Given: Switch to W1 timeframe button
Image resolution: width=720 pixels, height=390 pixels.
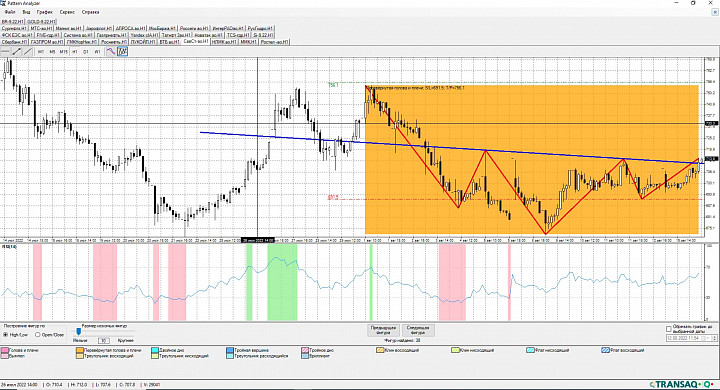Looking at the screenshot, I should click(x=97, y=52).
